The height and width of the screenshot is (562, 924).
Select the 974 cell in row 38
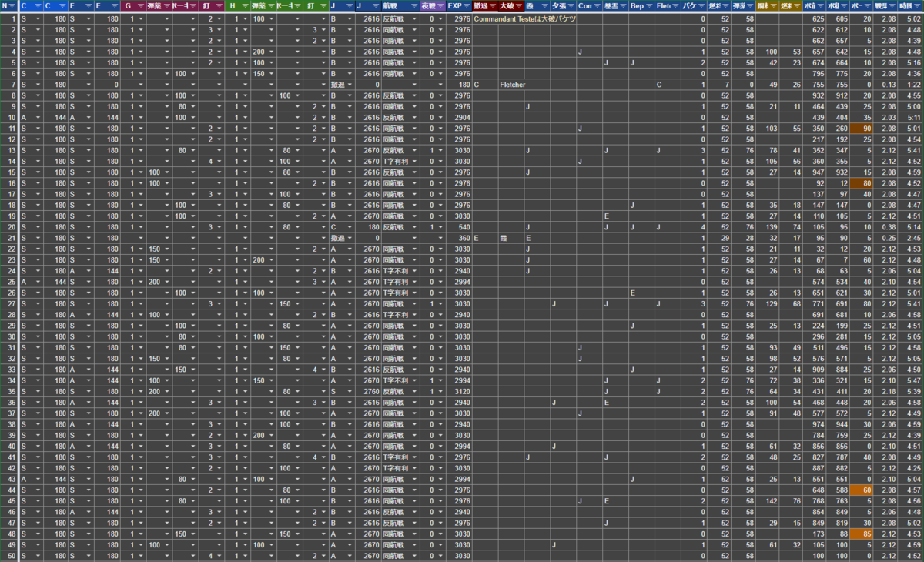click(x=813, y=424)
